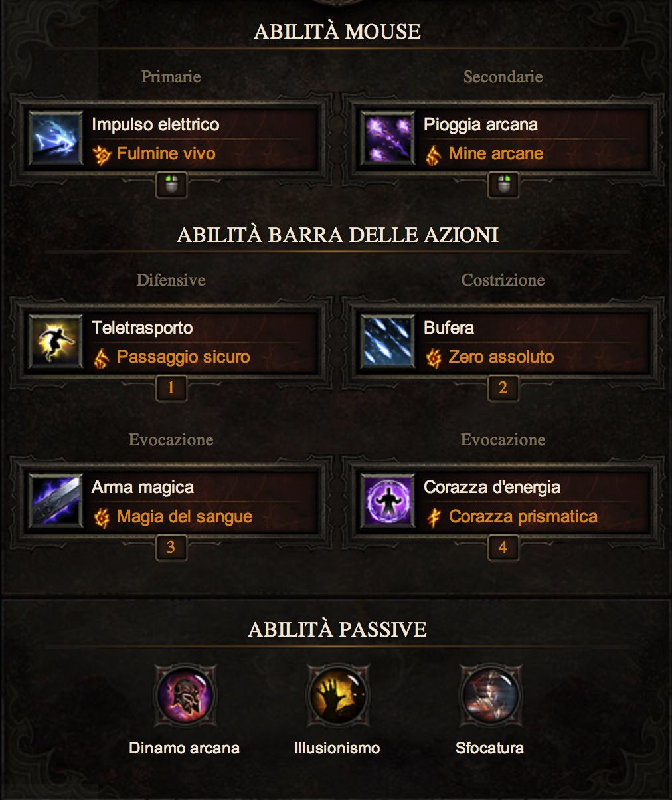Select the Arma magica skill icon
The height and width of the screenshot is (800, 672).
pos(56,501)
